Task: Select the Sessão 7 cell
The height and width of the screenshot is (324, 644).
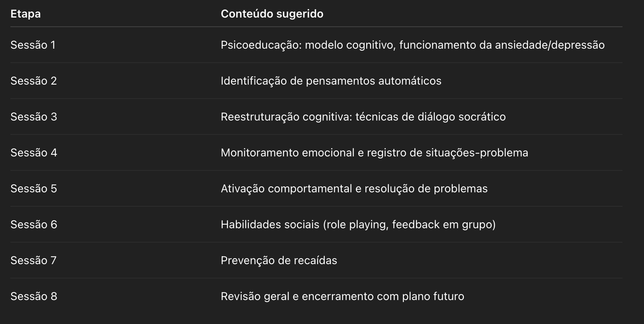Action: tap(33, 261)
